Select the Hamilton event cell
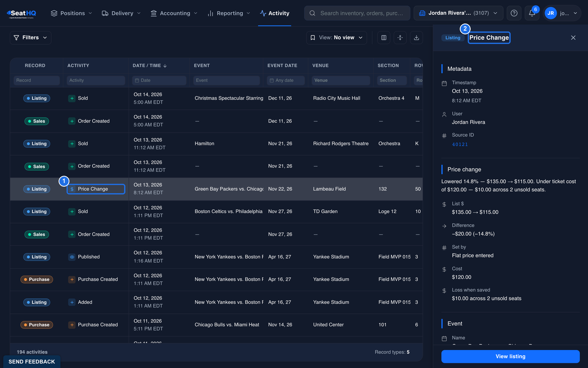 [x=204, y=143]
